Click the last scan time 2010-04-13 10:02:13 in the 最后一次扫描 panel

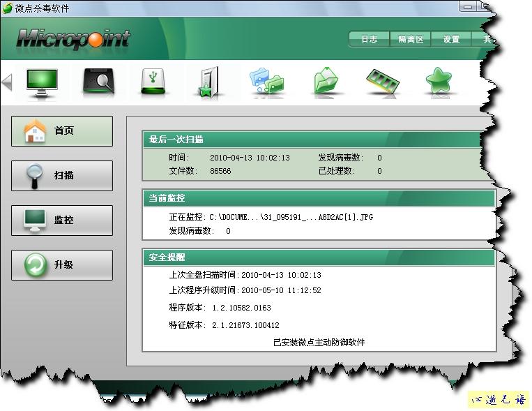(250, 158)
